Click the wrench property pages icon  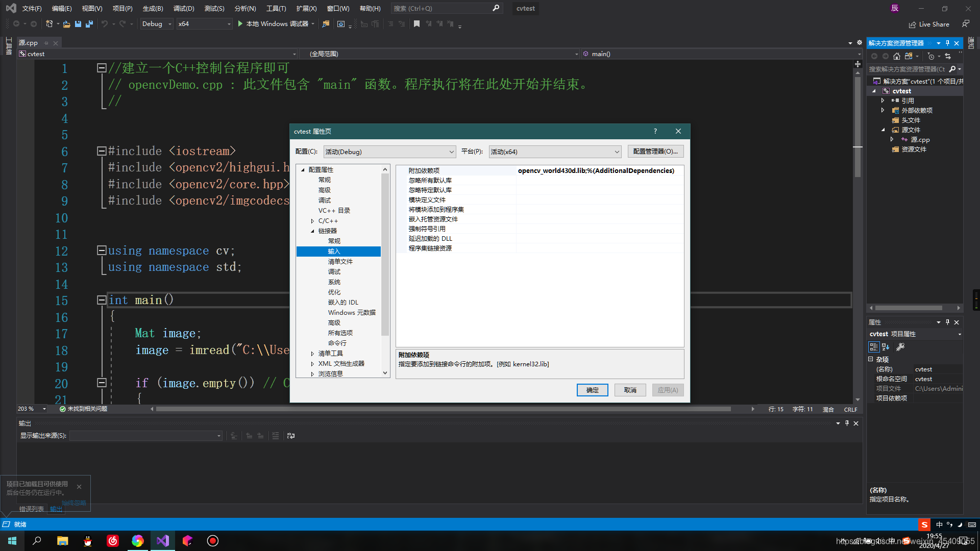[900, 347]
